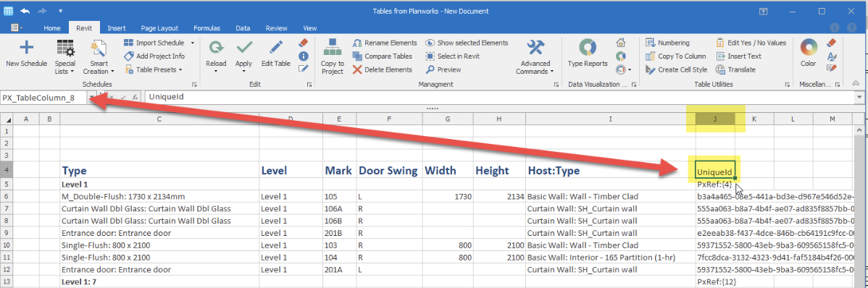This screenshot has height=288, width=868.
Task: Click Select All corner of grid
Action: point(7,119)
